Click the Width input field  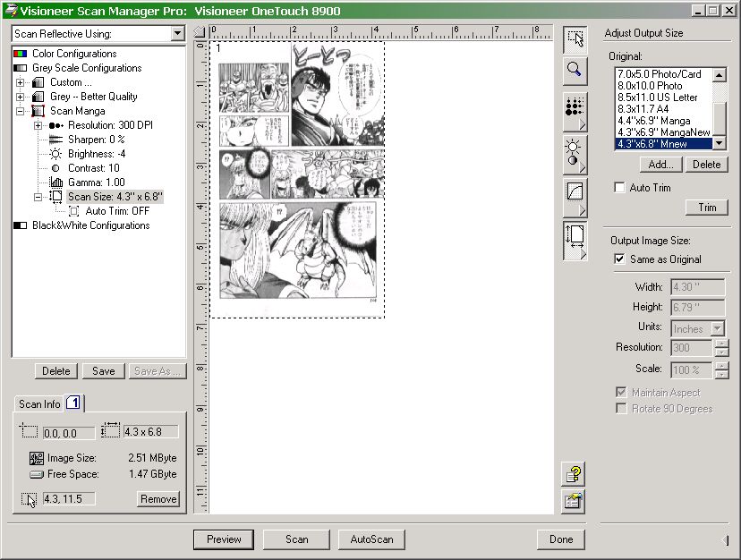click(697, 287)
